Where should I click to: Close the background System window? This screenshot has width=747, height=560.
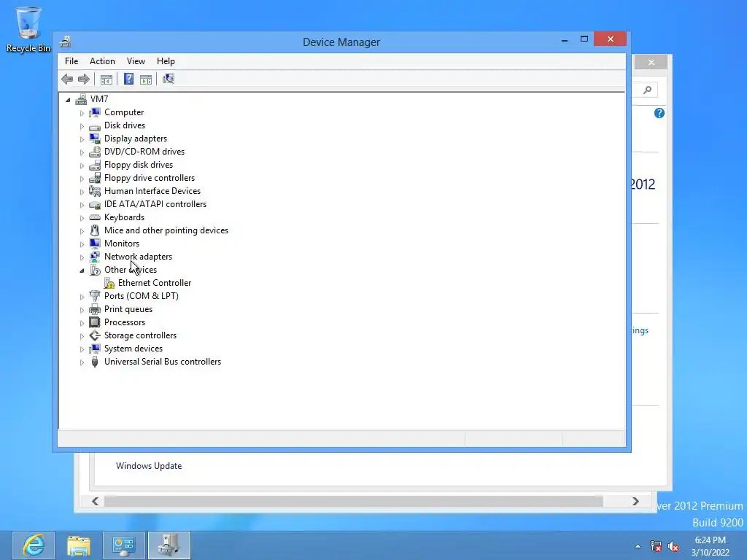point(651,63)
